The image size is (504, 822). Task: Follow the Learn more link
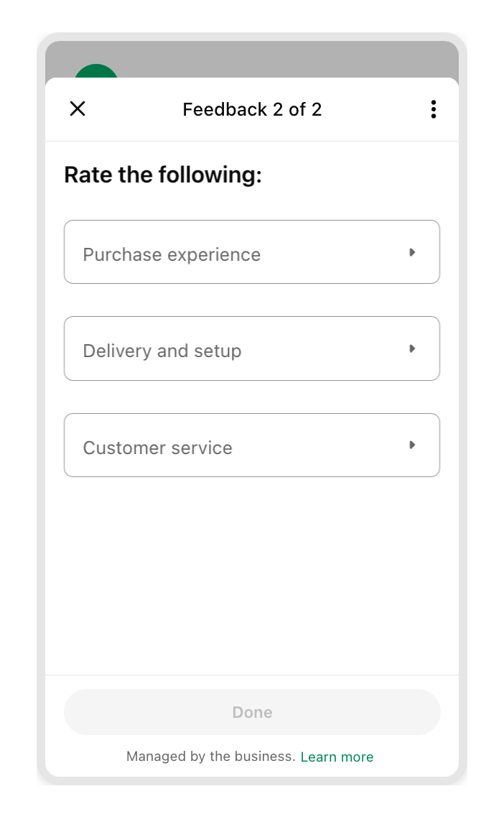337,757
